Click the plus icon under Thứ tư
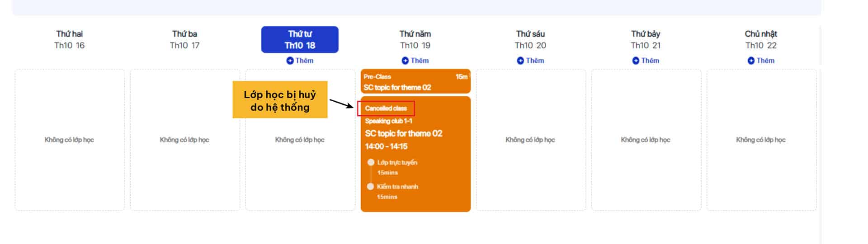This screenshot has width=868, height=244. pos(290,61)
